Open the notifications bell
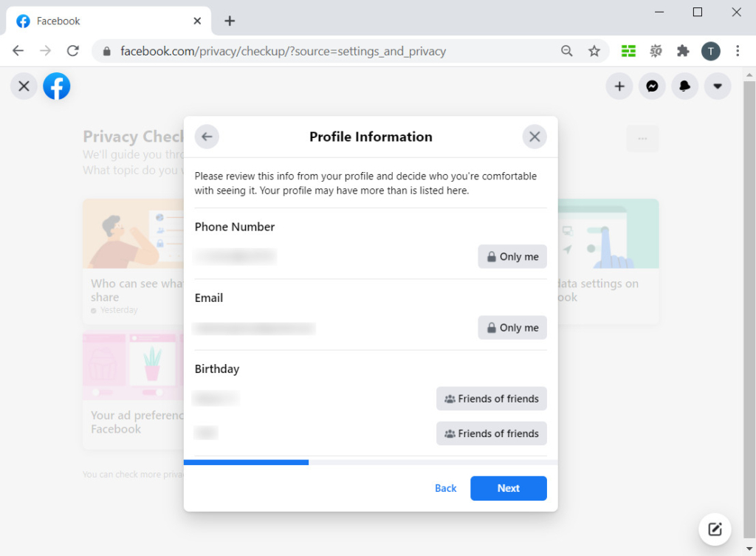Viewport: 756px width, 556px height. 685,86
